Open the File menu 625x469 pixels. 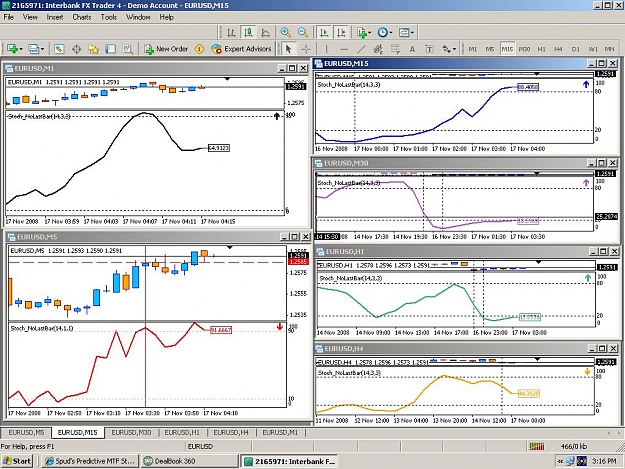click(x=8, y=17)
